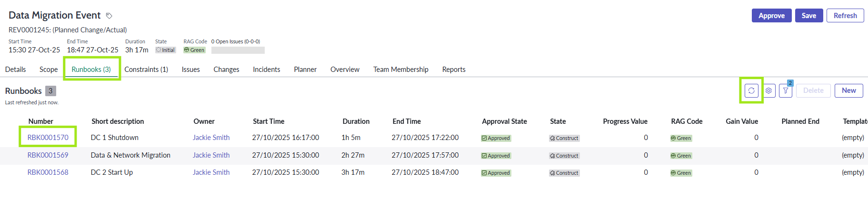Open the Team Membership tab

(400, 70)
